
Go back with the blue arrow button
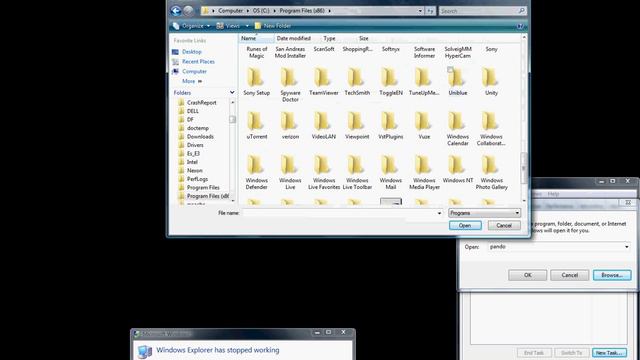pyautogui.click(x=176, y=11)
